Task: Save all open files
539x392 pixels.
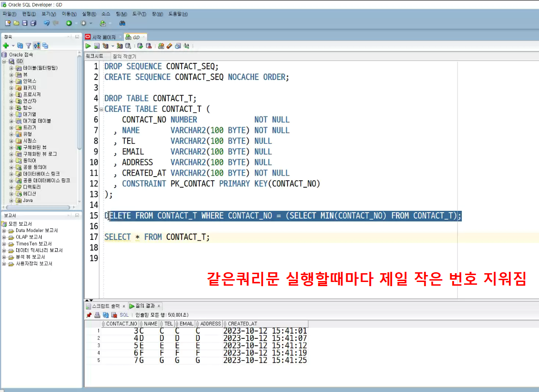Action: coord(33,23)
